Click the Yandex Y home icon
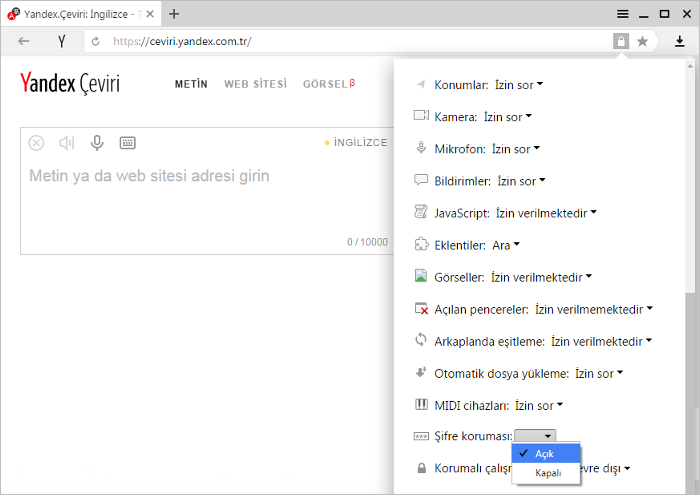Viewport: 700px width, 495px height. [62, 42]
